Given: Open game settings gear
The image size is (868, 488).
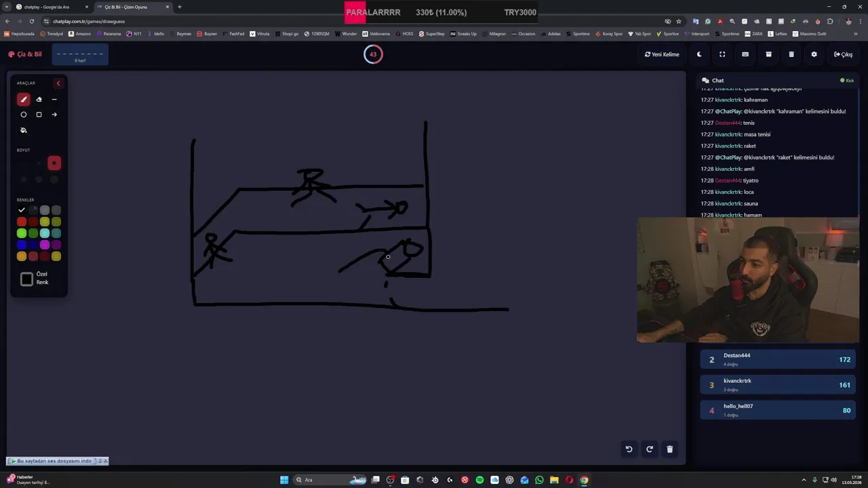Looking at the screenshot, I should (814, 54).
